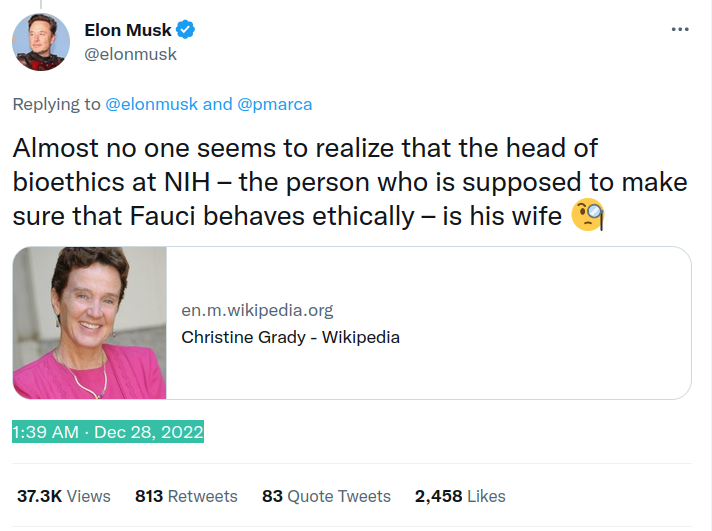This screenshot has width=712, height=531.
Task: Click the Christine Grady card photo
Action: (x=89, y=323)
